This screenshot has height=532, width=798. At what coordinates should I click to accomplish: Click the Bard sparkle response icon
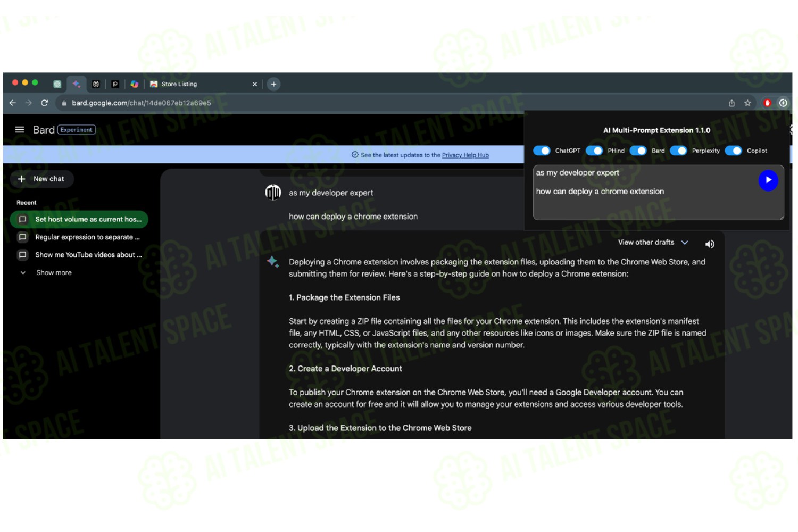coord(273,262)
